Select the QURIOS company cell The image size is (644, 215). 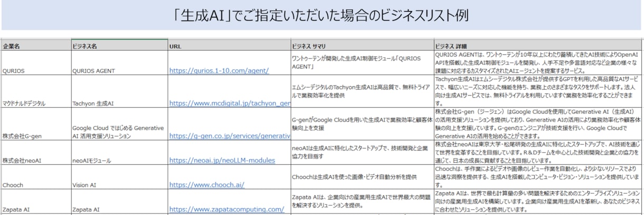pyautogui.click(x=35, y=63)
